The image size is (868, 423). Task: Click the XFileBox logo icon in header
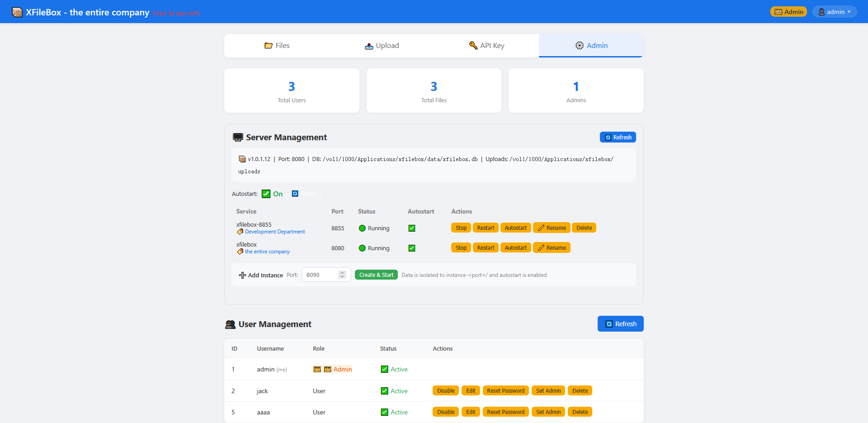point(17,12)
